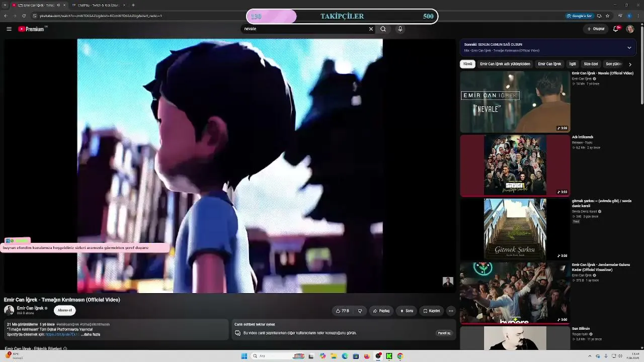Run search with the magnifier icon

[x=383, y=29]
